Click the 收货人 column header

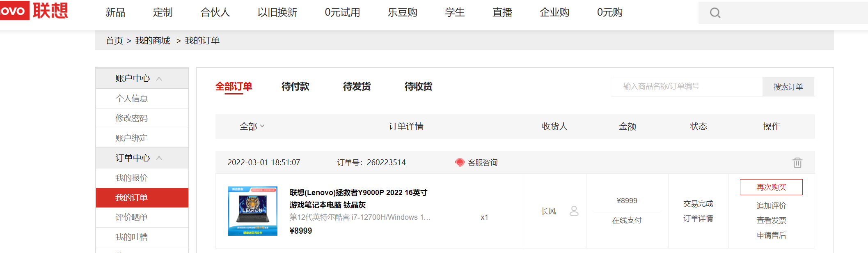pyautogui.click(x=554, y=126)
